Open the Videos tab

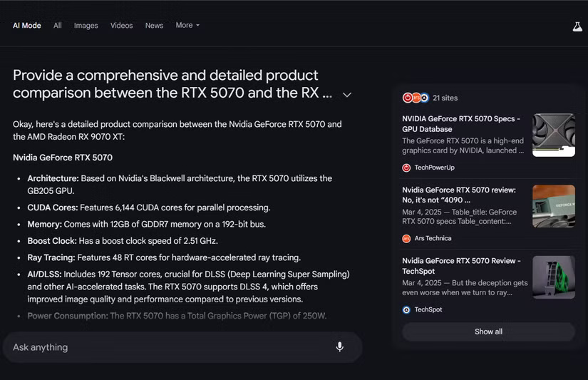click(x=121, y=26)
